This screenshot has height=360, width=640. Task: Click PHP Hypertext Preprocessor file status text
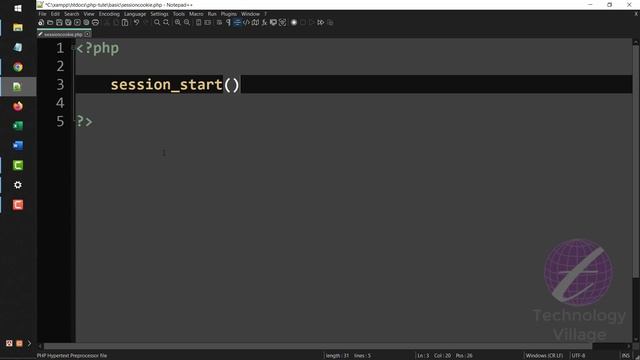point(72,356)
